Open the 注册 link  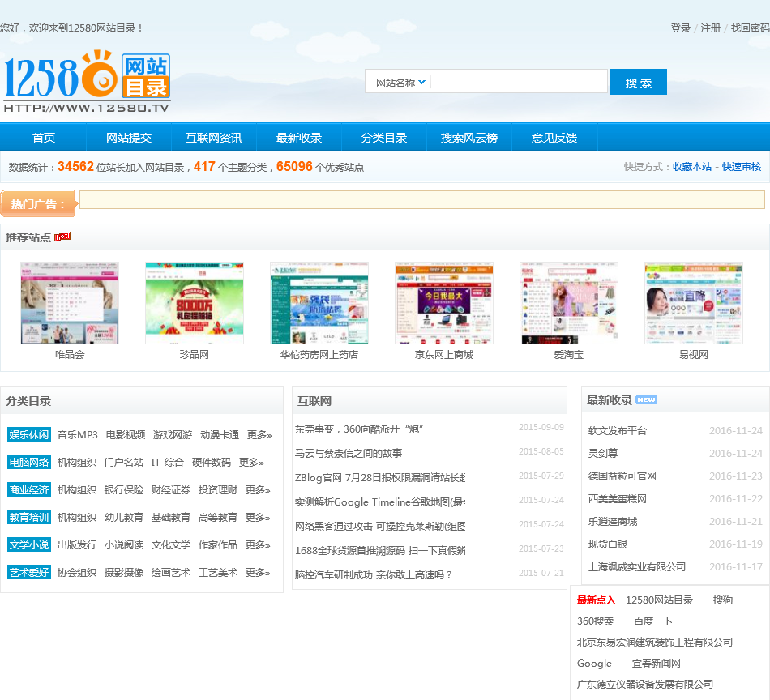tap(711, 28)
